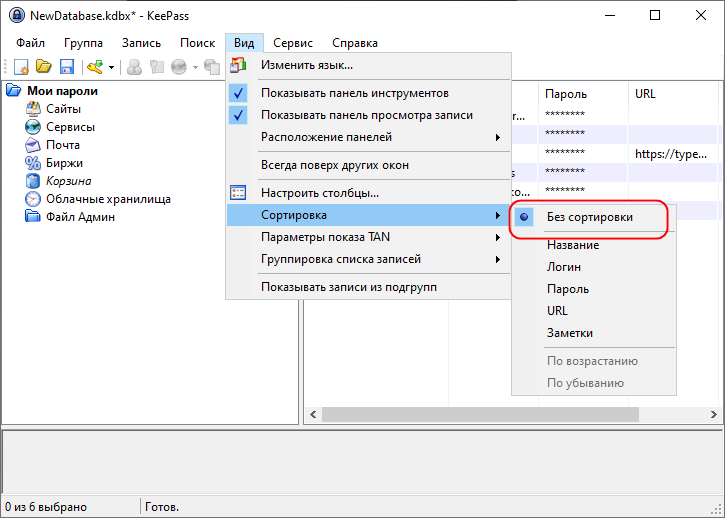Select Сайты in the group tree
Viewport: 725px width, 518px height.
(x=63, y=109)
